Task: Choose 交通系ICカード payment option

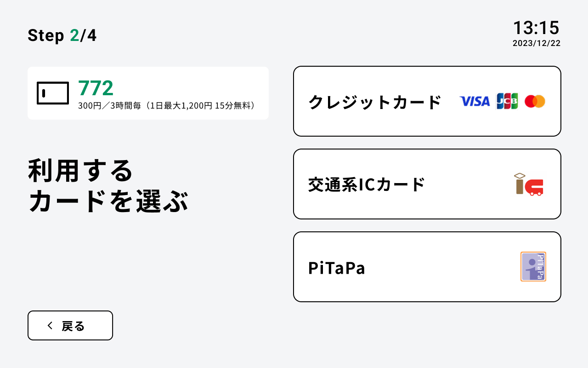Action: click(x=427, y=184)
